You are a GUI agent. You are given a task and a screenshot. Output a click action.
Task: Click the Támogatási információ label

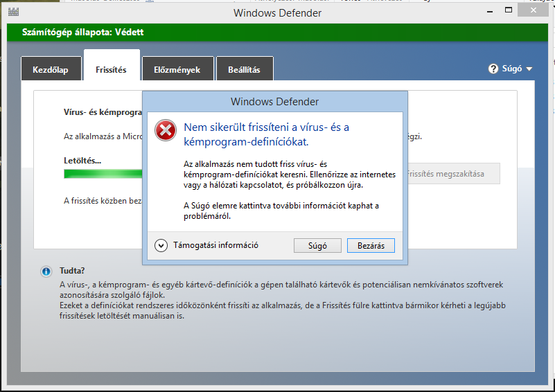point(215,245)
